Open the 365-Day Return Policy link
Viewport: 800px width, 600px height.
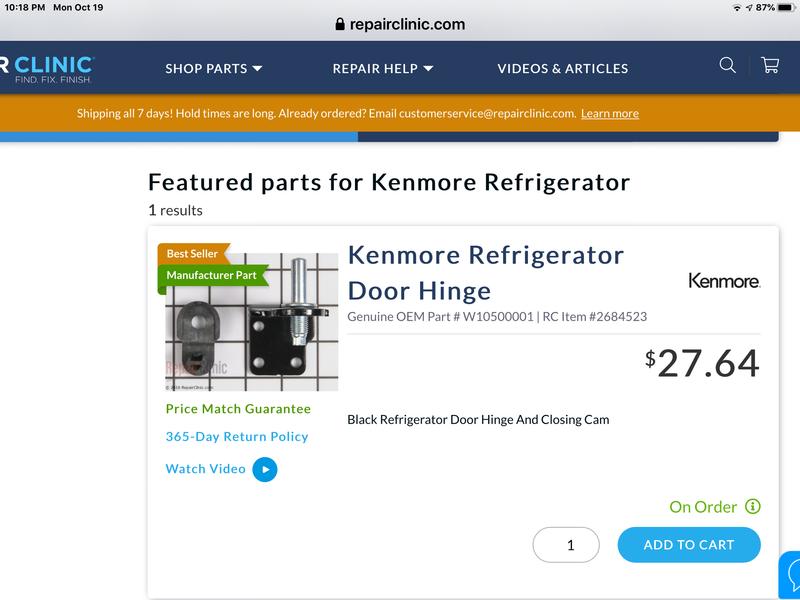point(237,436)
